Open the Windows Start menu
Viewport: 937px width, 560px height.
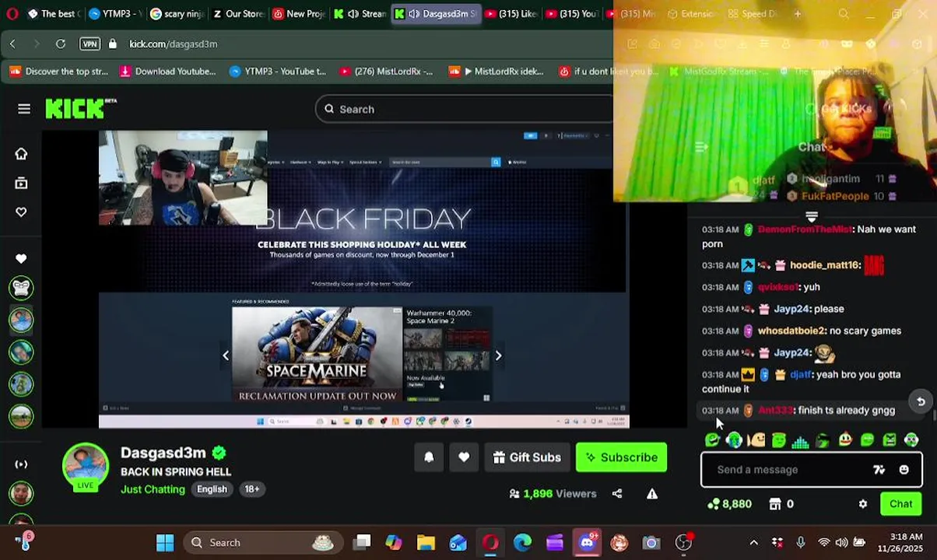tap(165, 543)
